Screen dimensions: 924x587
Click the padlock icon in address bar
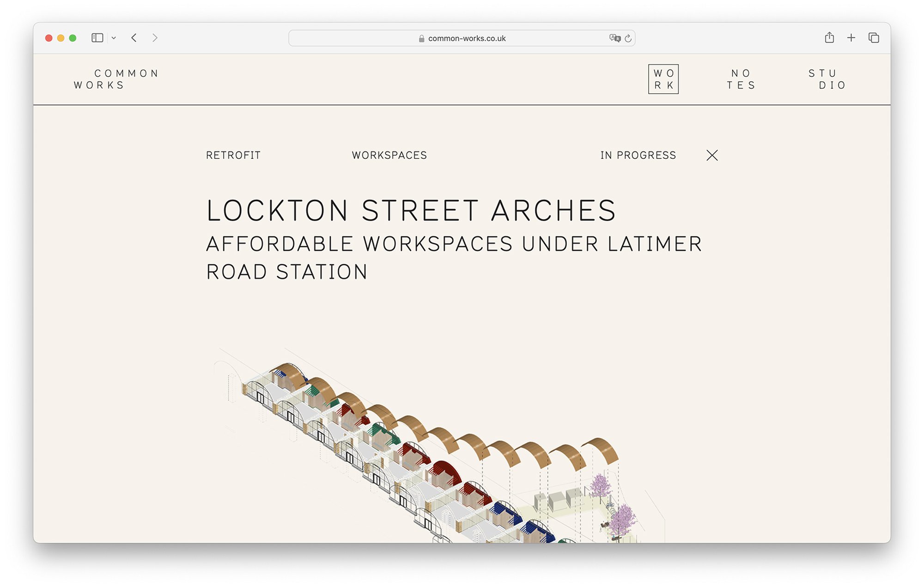pos(421,39)
